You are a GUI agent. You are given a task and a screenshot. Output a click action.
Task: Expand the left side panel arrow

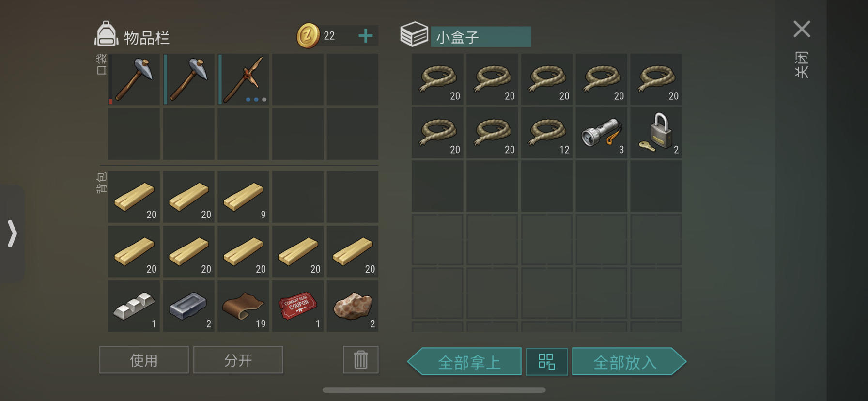pos(12,233)
